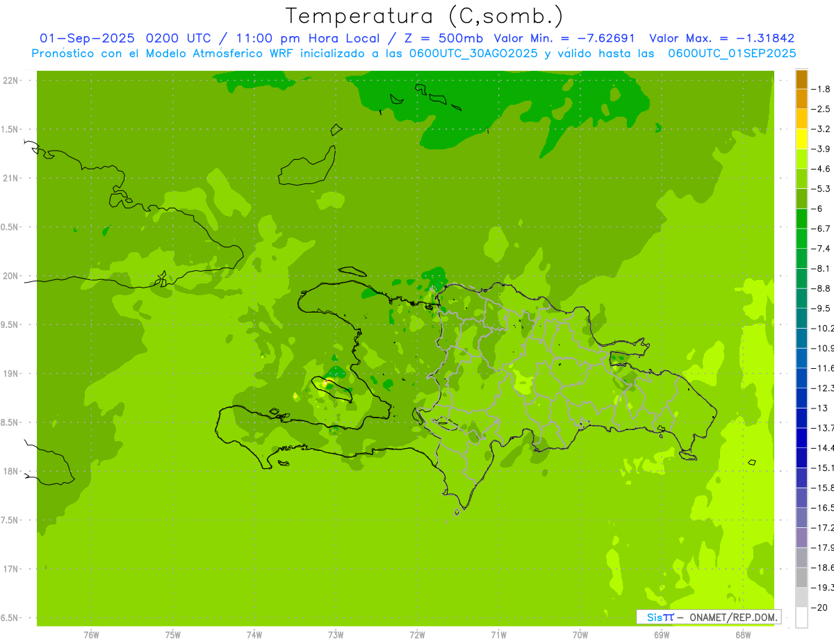Click the "-15.1" color scale value
Viewport: 834px width, 644px height.
point(823,468)
